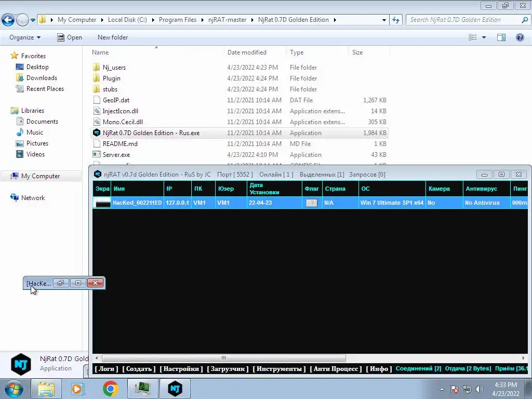Image resolution: width=532 pixels, height=399 pixels.
Task: Open the Создать menu in njRAT
Action: tap(139, 369)
